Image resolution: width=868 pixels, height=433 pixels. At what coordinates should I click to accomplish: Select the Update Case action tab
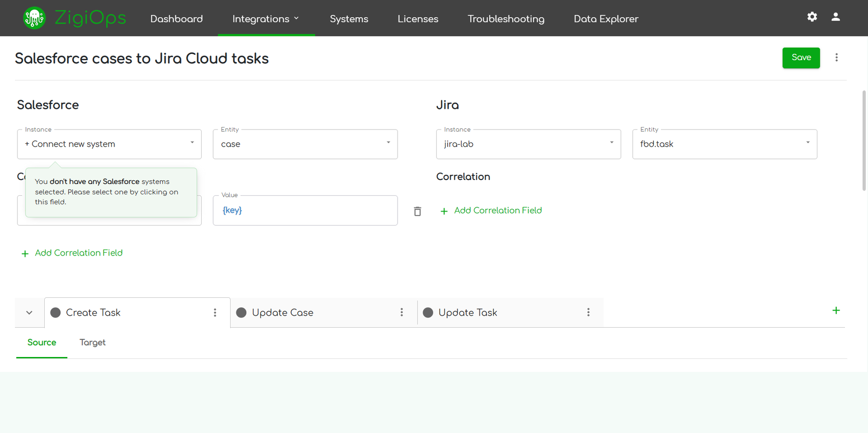(x=324, y=313)
